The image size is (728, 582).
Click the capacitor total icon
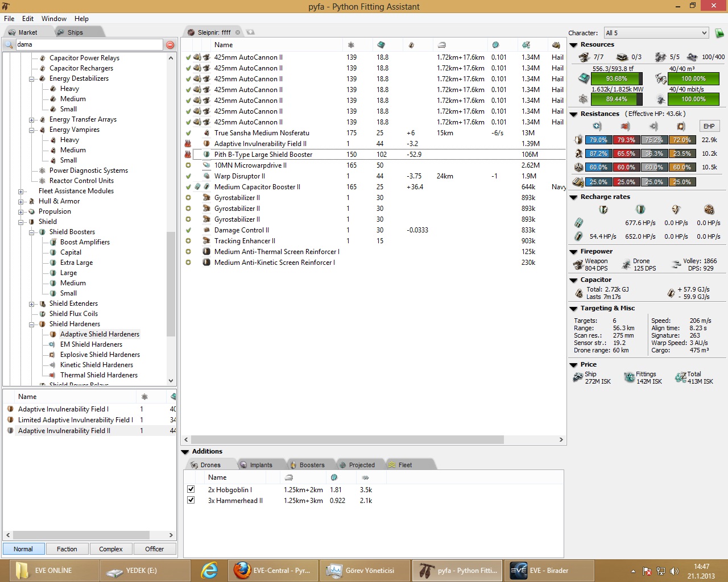[579, 293]
